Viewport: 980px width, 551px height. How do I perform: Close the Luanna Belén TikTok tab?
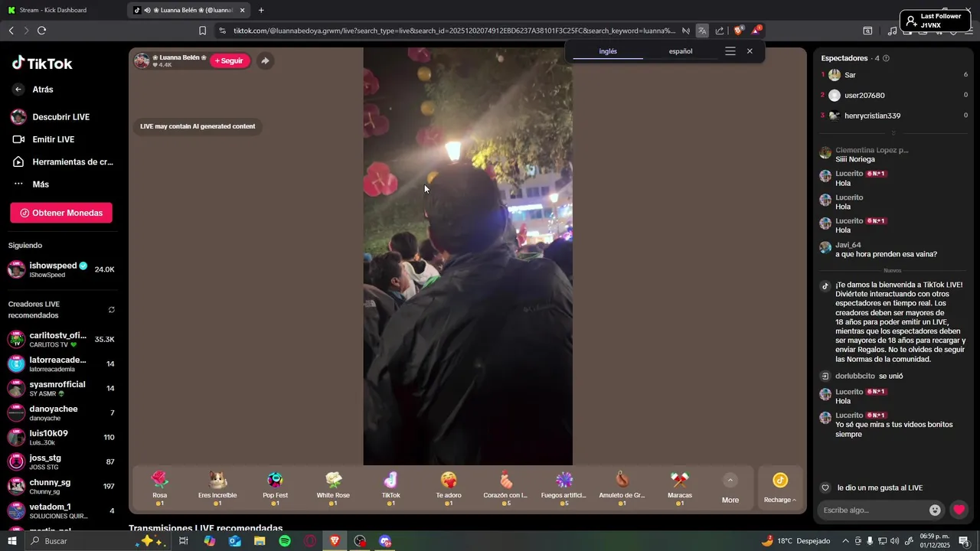point(243,10)
